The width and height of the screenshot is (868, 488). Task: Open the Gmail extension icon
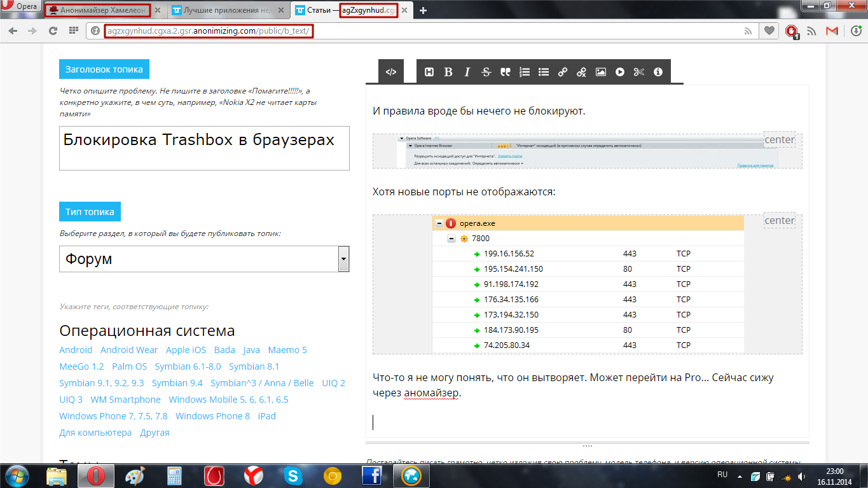832,31
